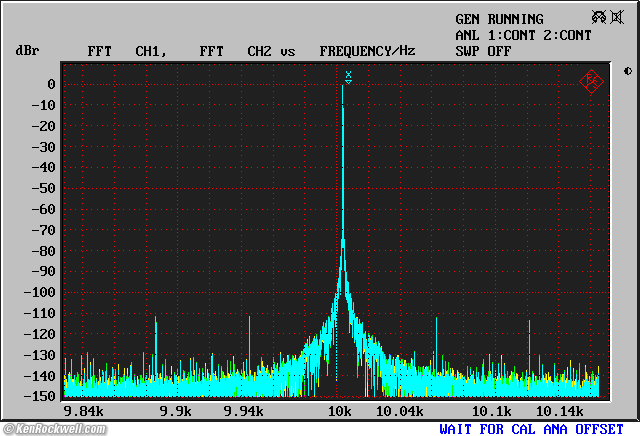This screenshot has width=640, height=436.
Task: Click the -60 level on the Y axis
Action: (42, 209)
